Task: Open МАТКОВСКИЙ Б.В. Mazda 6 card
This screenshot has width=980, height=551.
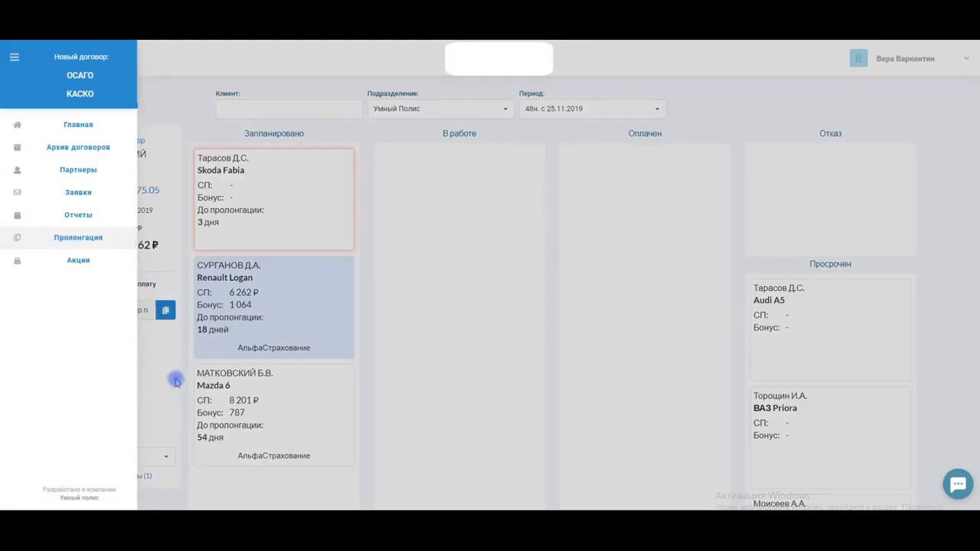Action: (x=274, y=415)
